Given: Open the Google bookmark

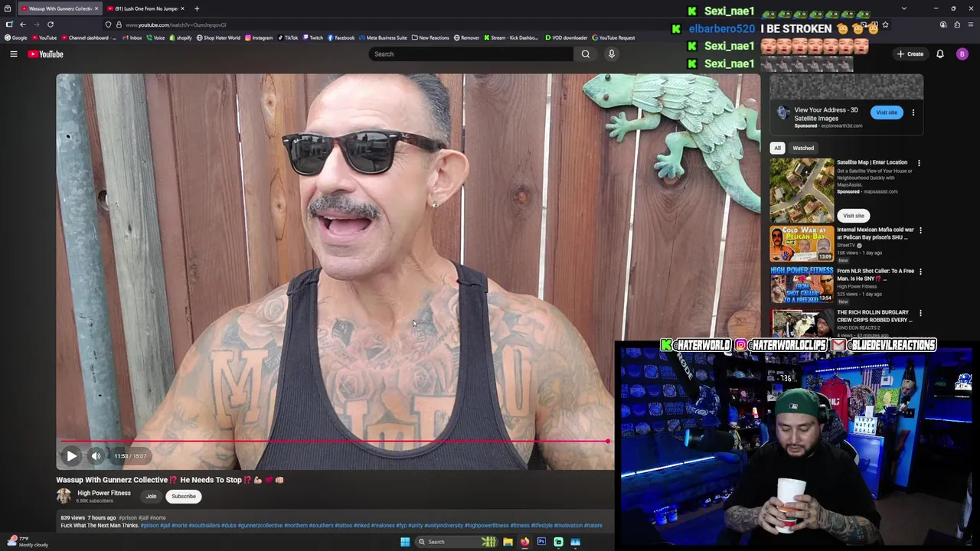Looking at the screenshot, I should (16, 37).
